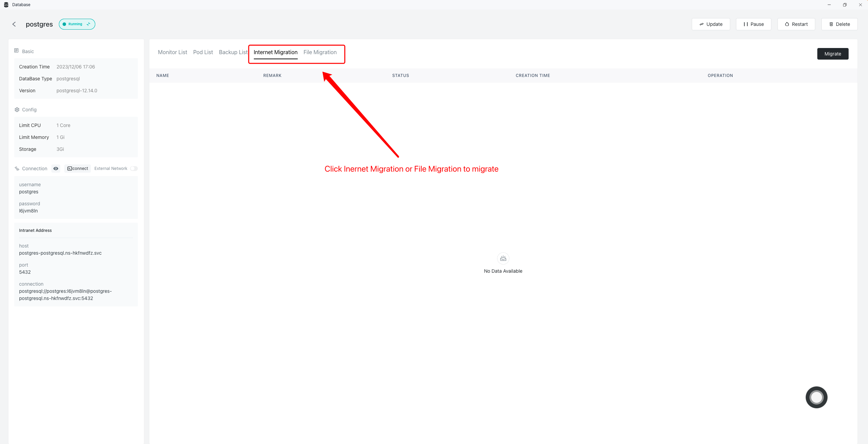Click the Running status badge
Screen dimensions: 868x444
pos(75,24)
